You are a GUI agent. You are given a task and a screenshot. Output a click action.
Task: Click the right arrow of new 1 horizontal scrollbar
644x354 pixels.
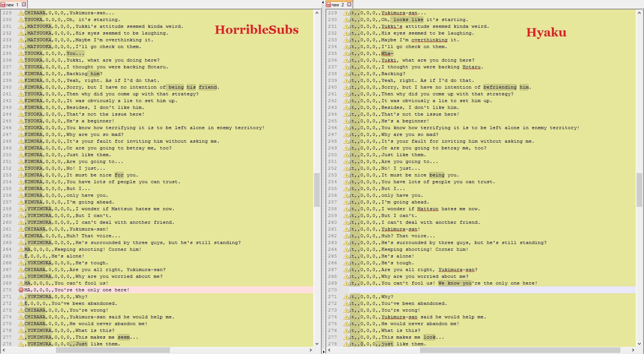310,350
